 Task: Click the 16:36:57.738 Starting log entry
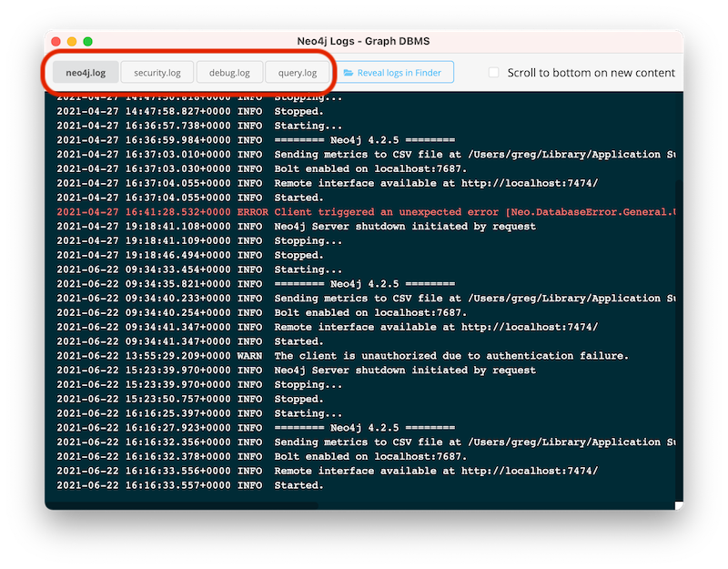tap(199, 126)
